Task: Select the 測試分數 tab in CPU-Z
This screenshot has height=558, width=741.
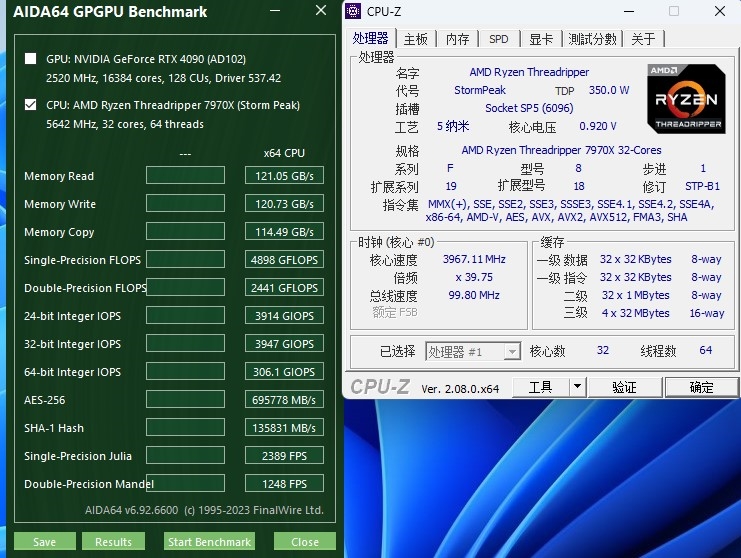Action: point(592,39)
